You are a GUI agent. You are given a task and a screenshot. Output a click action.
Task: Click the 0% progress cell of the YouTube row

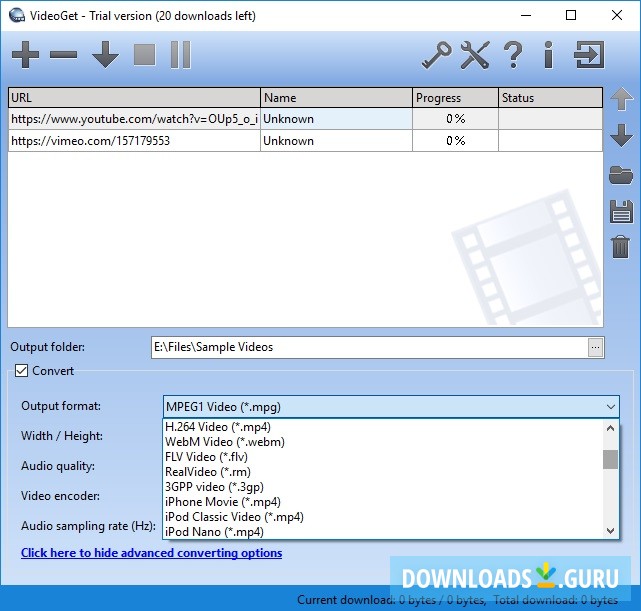(x=455, y=119)
